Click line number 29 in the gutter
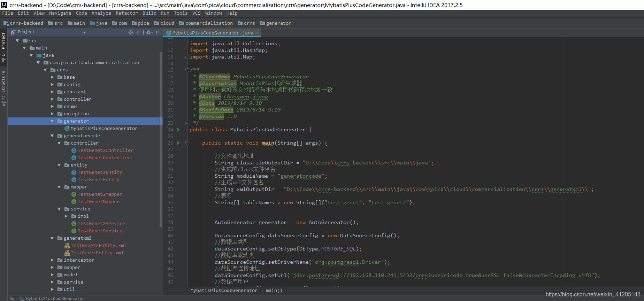The image size is (644, 301). (x=170, y=163)
